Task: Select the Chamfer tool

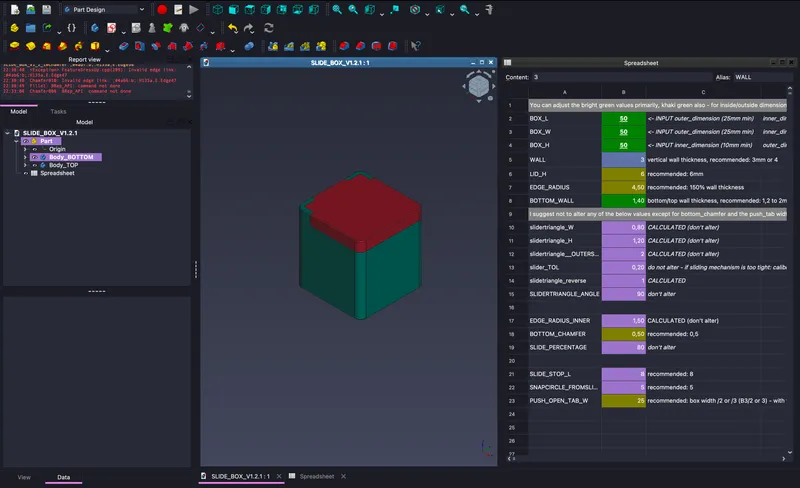Action: point(360,46)
